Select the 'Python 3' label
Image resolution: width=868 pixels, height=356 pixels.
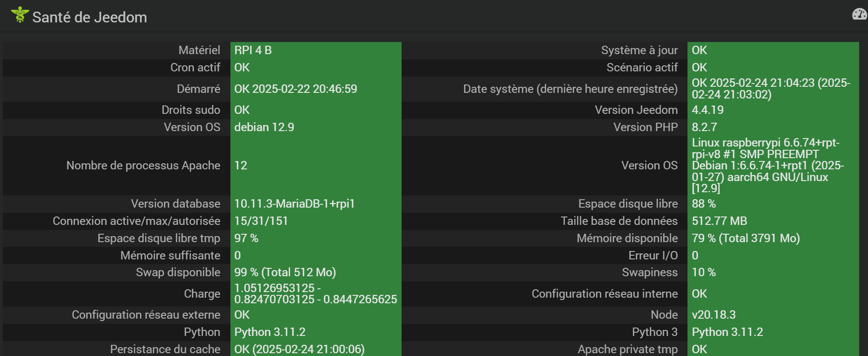click(x=655, y=332)
